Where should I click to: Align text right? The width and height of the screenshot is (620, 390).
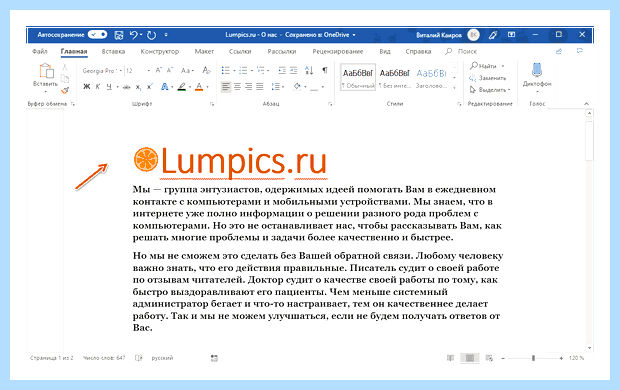point(248,87)
